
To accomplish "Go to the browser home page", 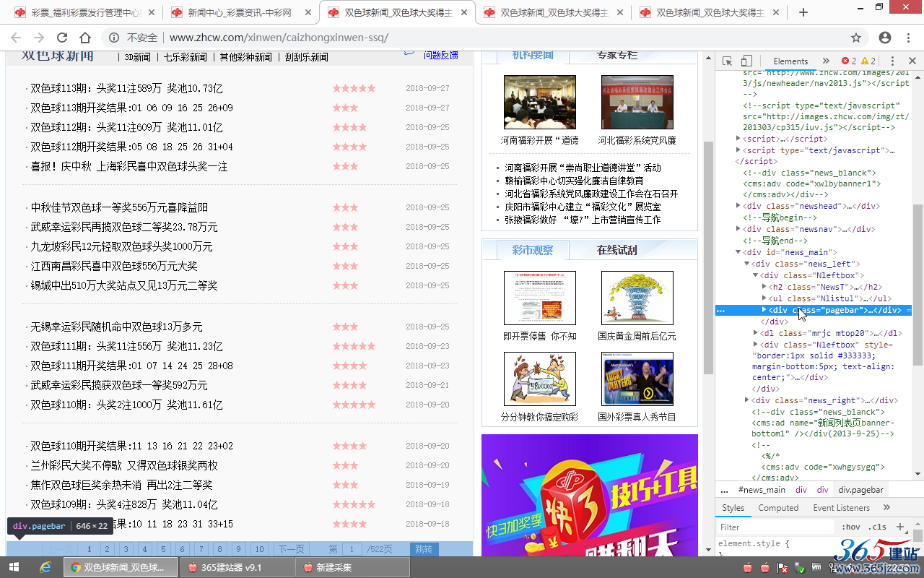I will pyautogui.click(x=85, y=38).
